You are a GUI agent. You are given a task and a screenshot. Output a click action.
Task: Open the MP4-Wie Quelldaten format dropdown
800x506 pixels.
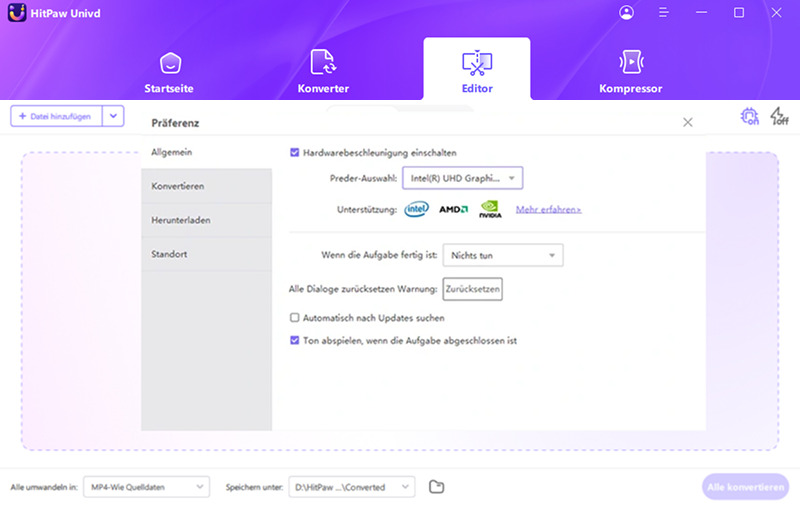coord(146,487)
